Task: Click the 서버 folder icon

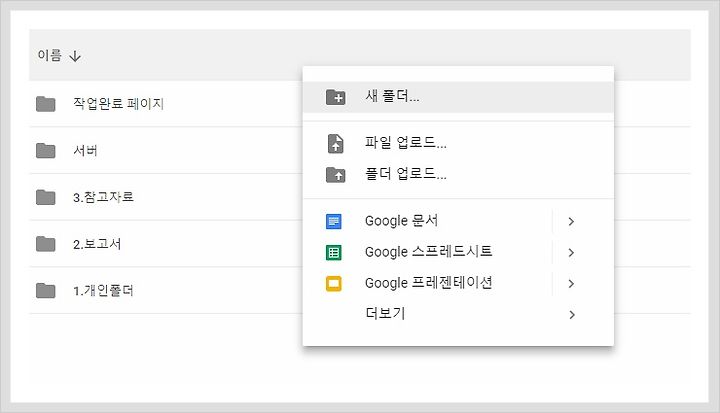Action: pyautogui.click(x=45, y=150)
